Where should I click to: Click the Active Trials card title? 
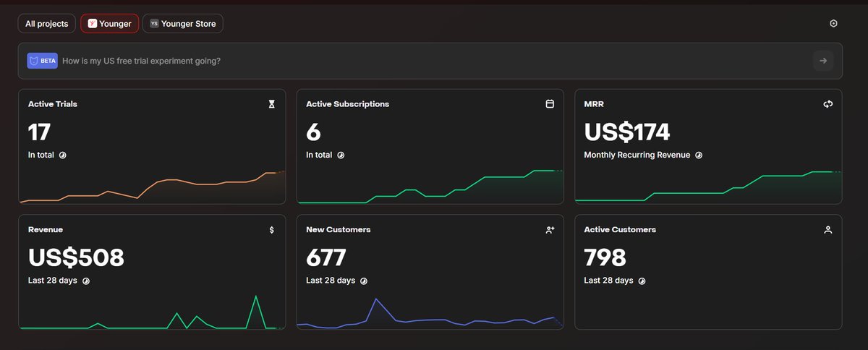[x=53, y=104]
